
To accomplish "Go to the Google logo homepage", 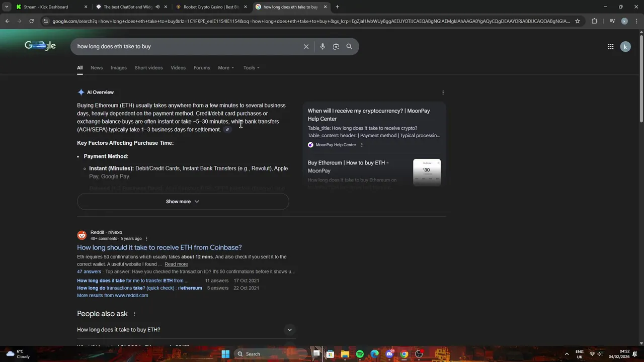I will coord(40,46).
